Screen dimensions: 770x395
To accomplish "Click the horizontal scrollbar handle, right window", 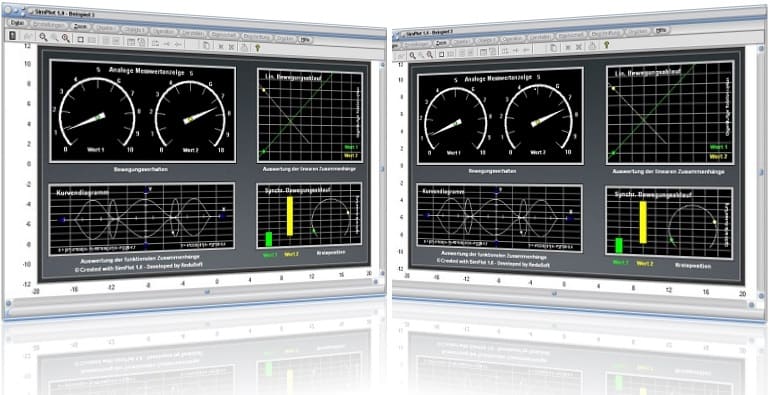I will pos(554,293).
